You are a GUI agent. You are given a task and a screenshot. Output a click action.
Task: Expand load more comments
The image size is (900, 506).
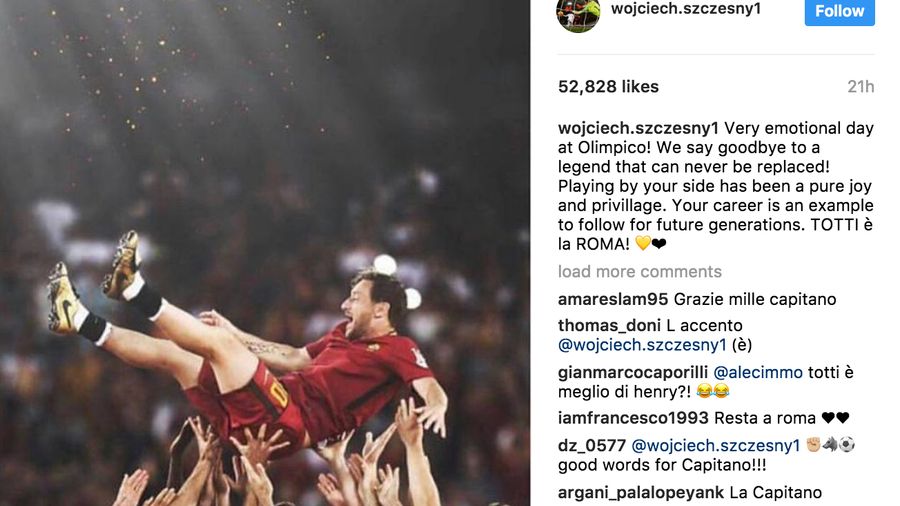coord(639,272)
